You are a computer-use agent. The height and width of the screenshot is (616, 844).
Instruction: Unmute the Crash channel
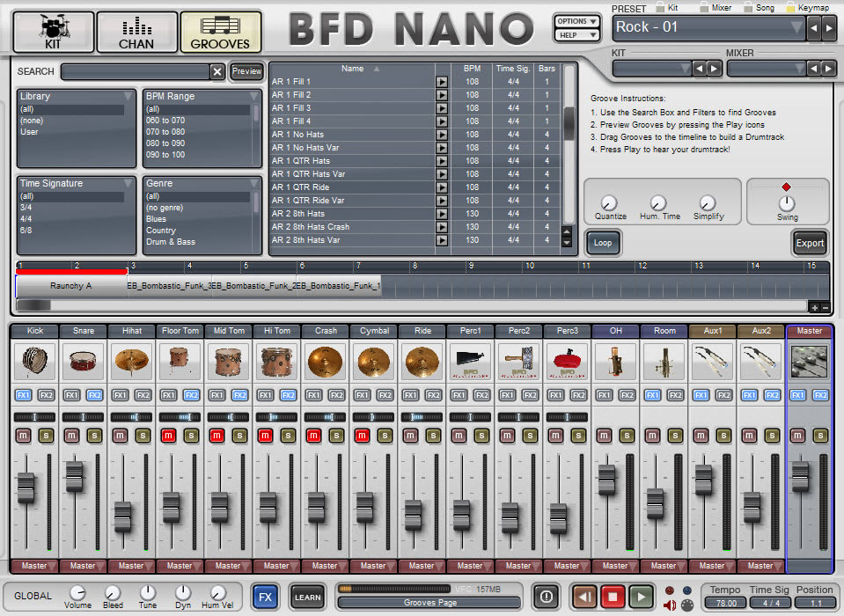(x=314, y=436)
